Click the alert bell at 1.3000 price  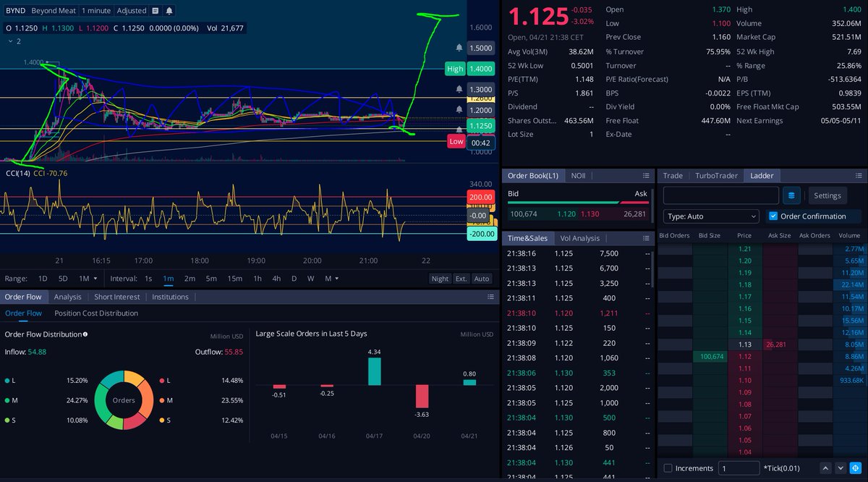point(458,89)
